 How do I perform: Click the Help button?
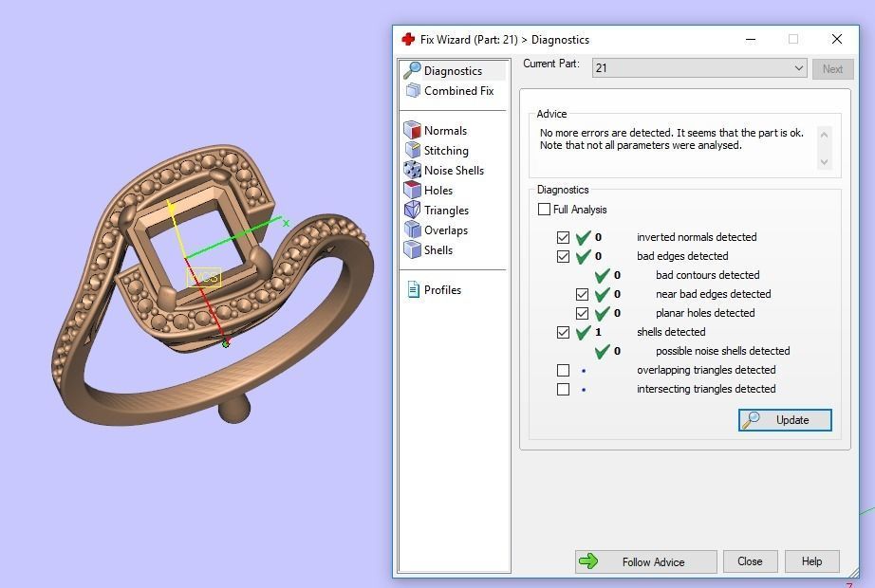(x=811, y=561)
